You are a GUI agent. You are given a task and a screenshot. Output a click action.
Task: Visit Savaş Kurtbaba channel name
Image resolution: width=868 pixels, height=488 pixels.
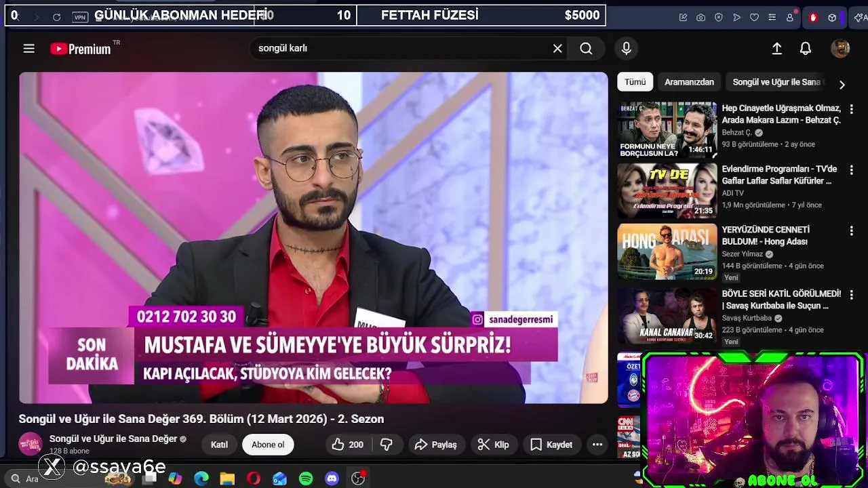[747, 318]
